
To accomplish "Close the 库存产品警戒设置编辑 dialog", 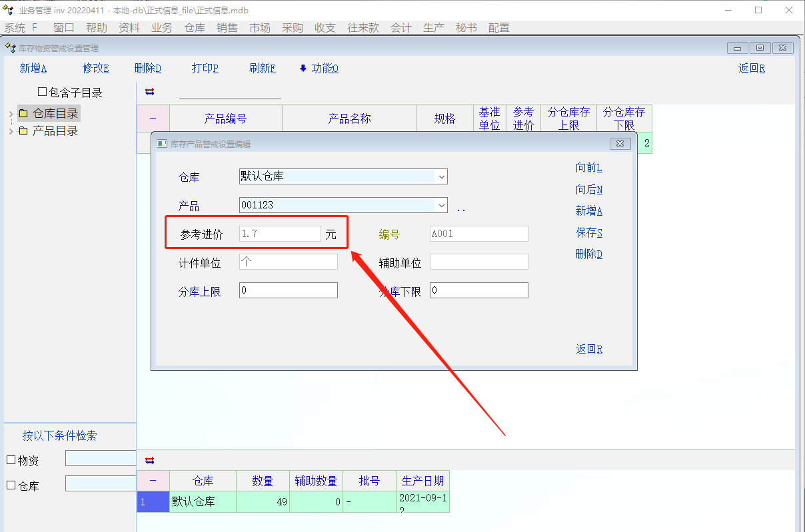I will tap(619, 144).
